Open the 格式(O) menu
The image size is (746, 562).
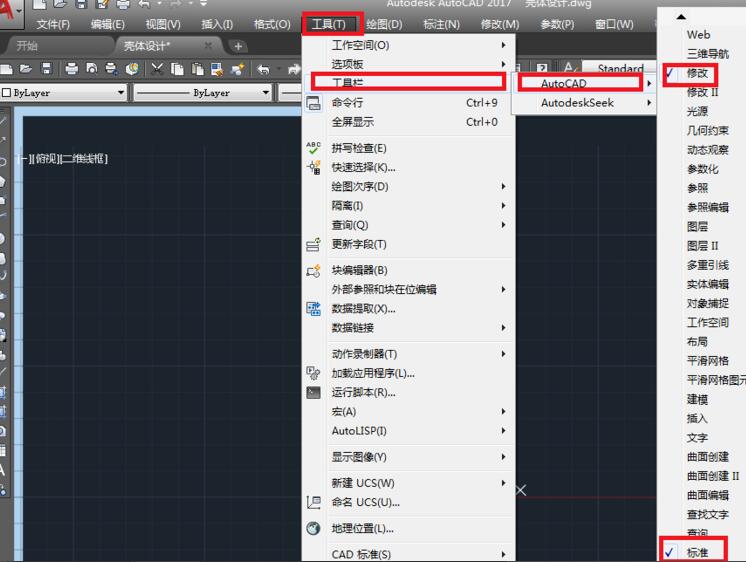(272, 24)
